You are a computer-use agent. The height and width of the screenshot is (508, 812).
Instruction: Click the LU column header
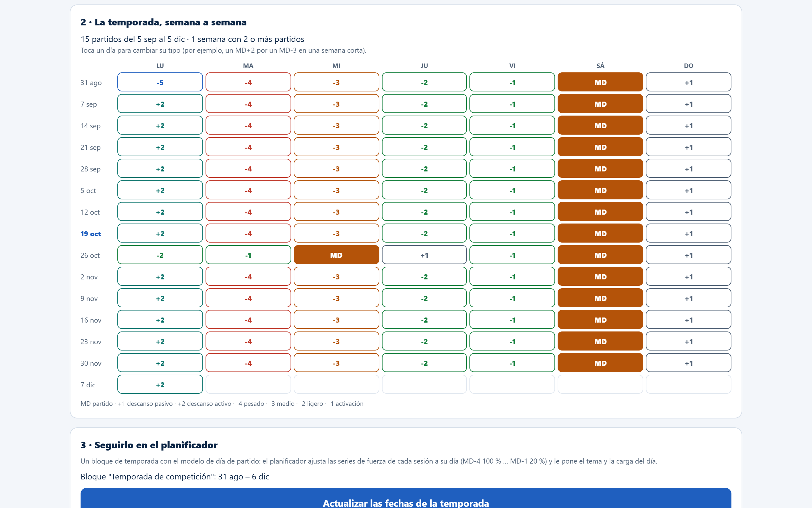coord(160,66)
